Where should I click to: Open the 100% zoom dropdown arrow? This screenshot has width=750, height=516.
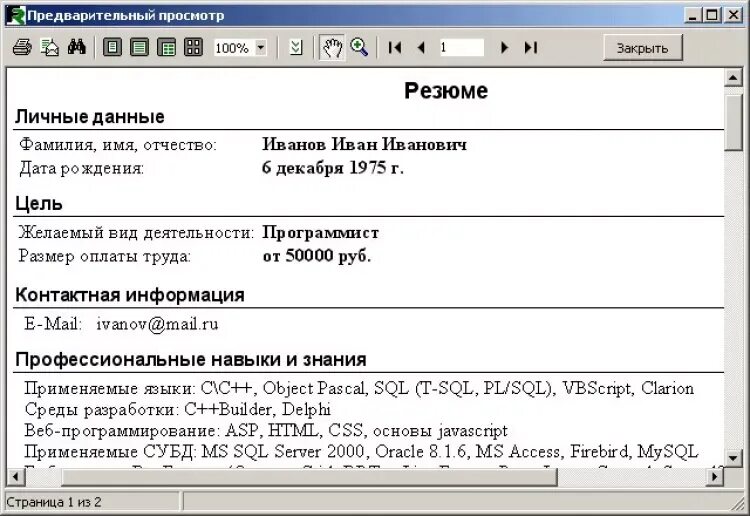(x=261, y=47)
